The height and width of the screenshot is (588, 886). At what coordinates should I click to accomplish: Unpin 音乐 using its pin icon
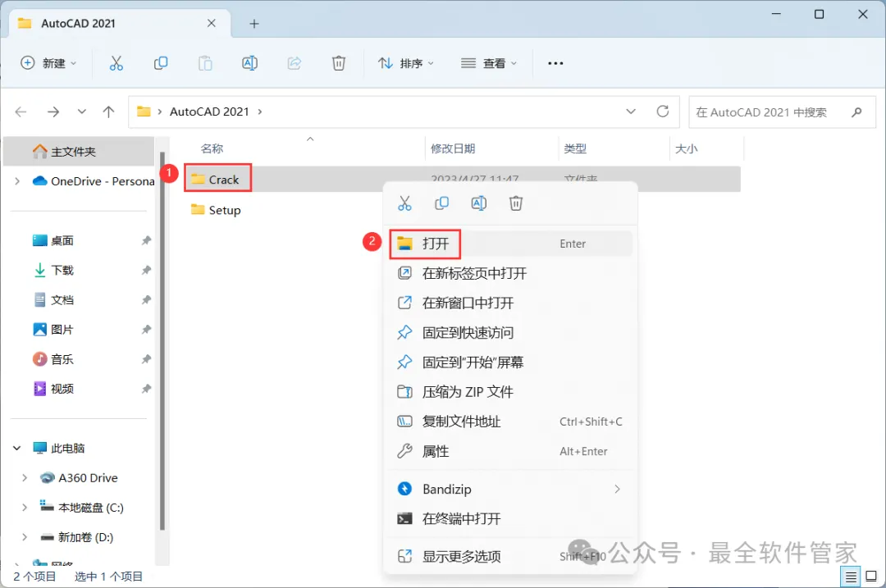(146, 359)
